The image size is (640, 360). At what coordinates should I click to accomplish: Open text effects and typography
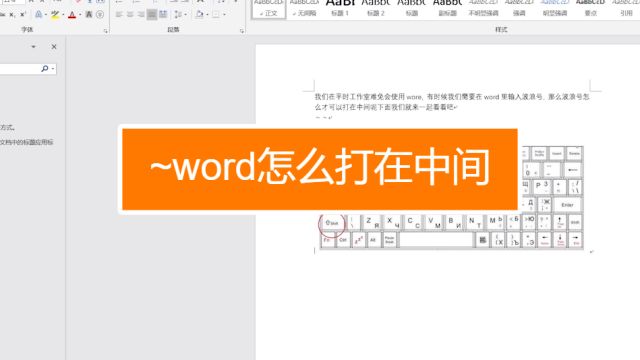[x=38, y=15]
